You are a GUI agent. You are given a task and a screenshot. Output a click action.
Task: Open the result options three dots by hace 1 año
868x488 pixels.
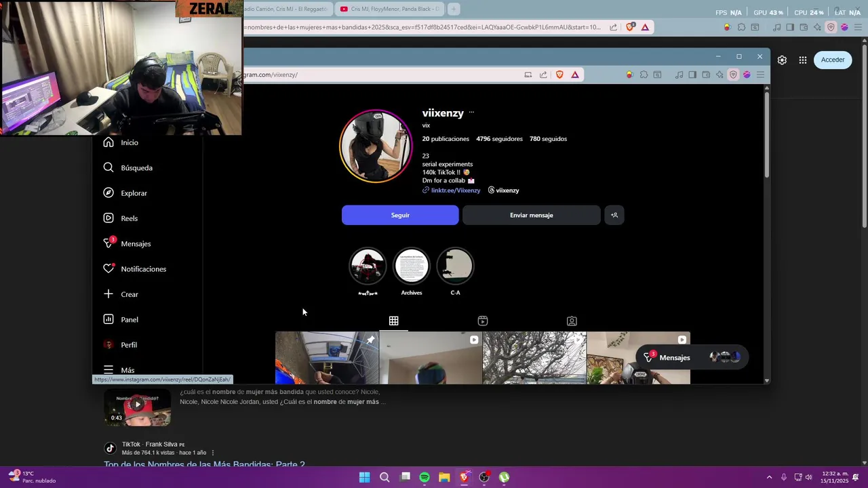click(213, 453)
